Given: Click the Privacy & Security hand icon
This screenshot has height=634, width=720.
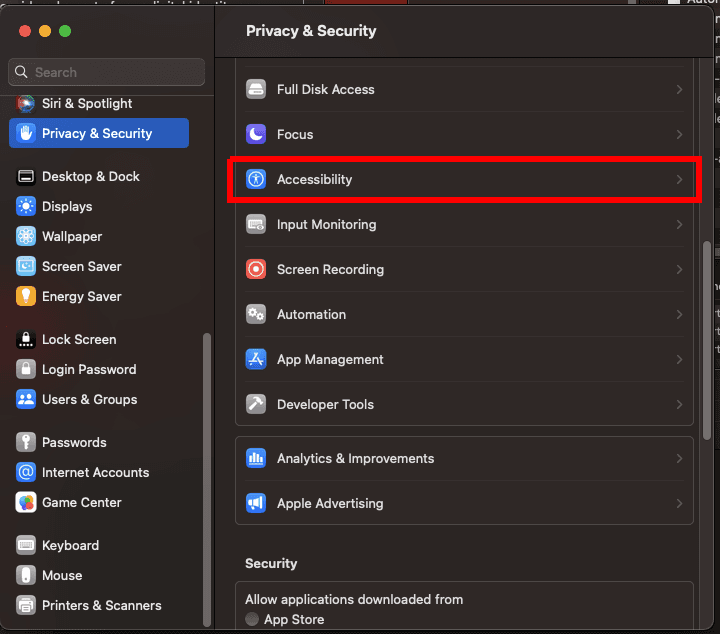Looking at the screenshot, I should coord(26,133).
